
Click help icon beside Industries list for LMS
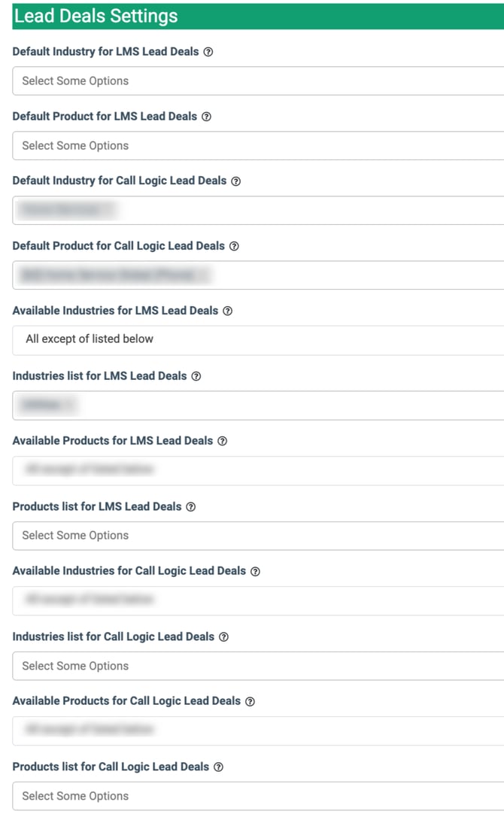click(x=196, y=376)
